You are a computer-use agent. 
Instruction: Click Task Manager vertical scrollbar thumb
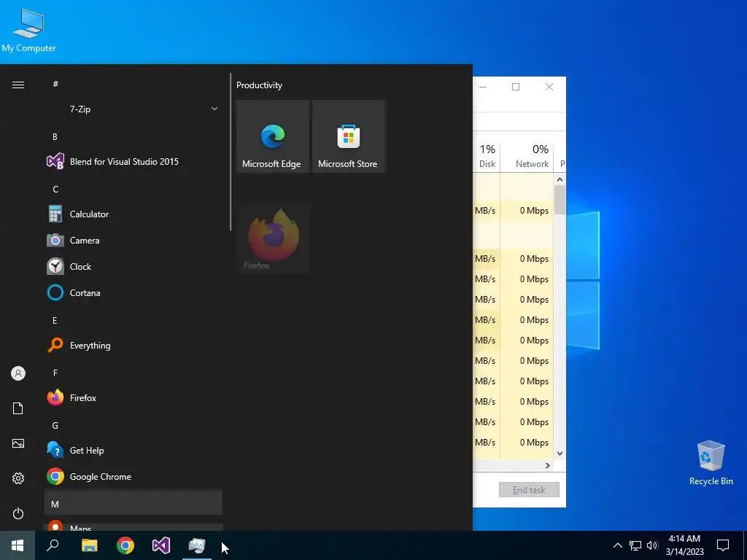tap(560, 200)
